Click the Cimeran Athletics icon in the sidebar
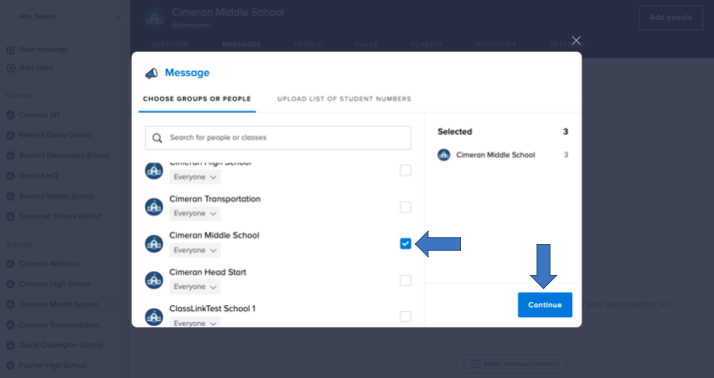The height and width of the screenshot is (378, 714). (x=10, y=264)
